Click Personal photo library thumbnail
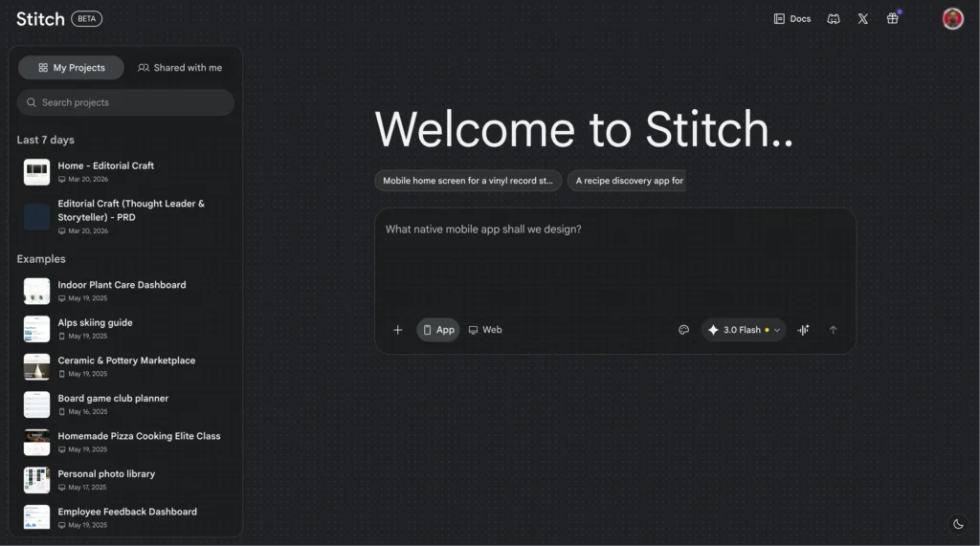Screen dimensions: 980x546 tap(37, 480)
